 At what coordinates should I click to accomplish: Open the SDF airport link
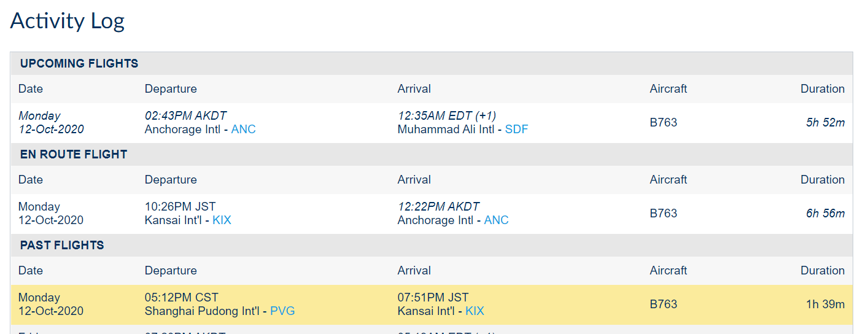[516, 130]
